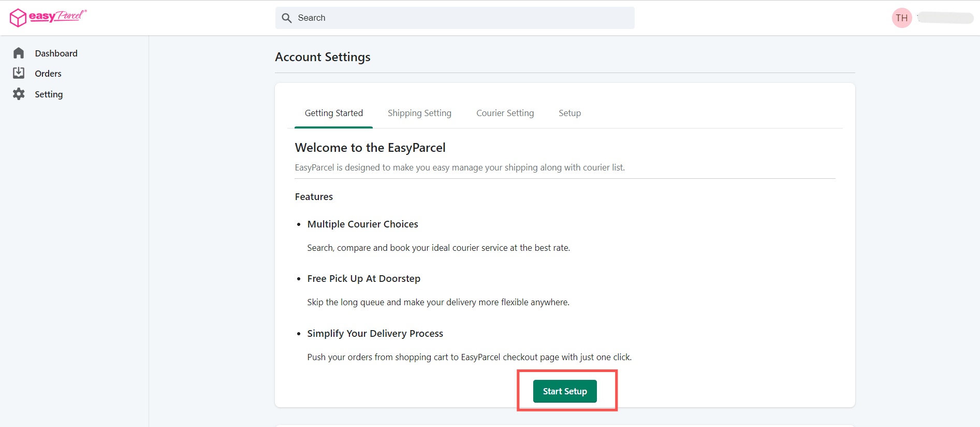
Task: Click the Dashboard home icon
Action: [x=19, y=53]
